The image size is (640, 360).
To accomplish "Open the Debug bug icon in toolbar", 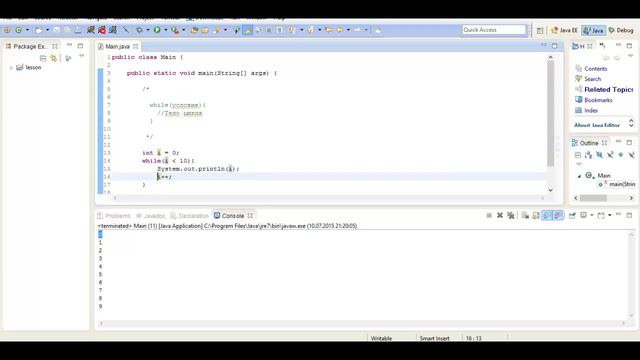I will coord(139,30).
